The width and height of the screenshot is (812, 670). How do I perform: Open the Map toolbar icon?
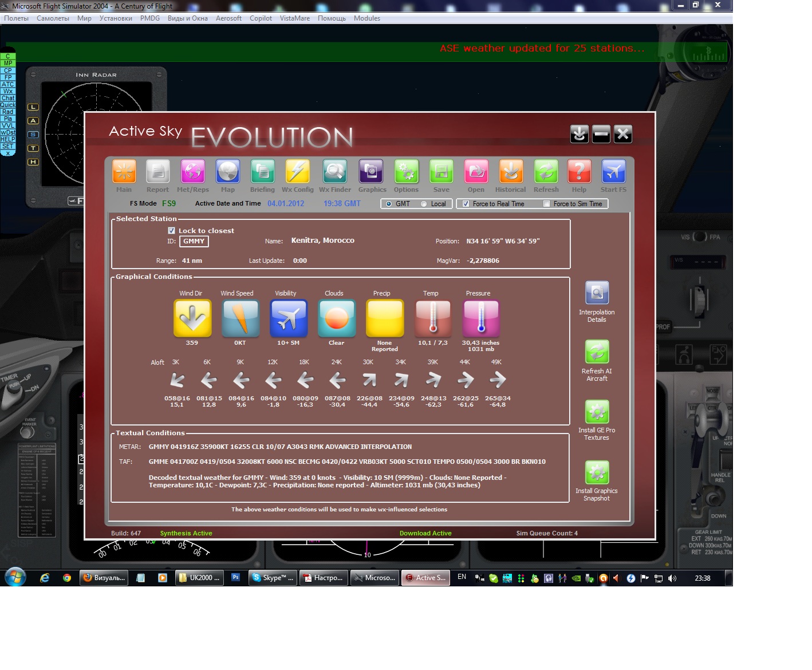click(x=228, y=172)
